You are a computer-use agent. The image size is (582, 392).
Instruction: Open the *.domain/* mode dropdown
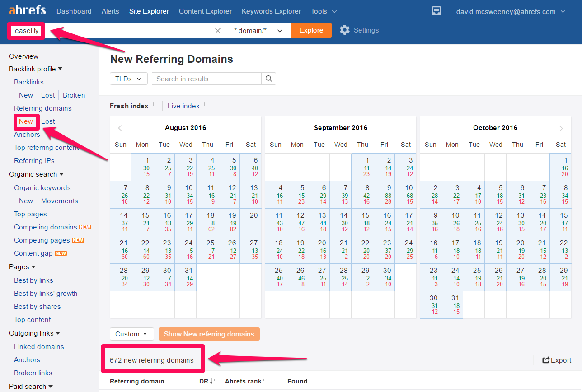click(x=258, y=30)
